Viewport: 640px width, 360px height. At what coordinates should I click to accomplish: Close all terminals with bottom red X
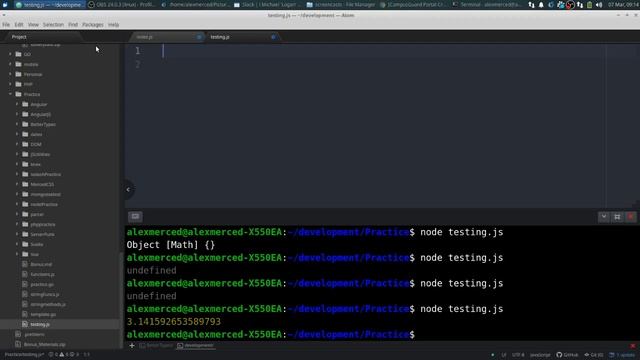[633, 346]
